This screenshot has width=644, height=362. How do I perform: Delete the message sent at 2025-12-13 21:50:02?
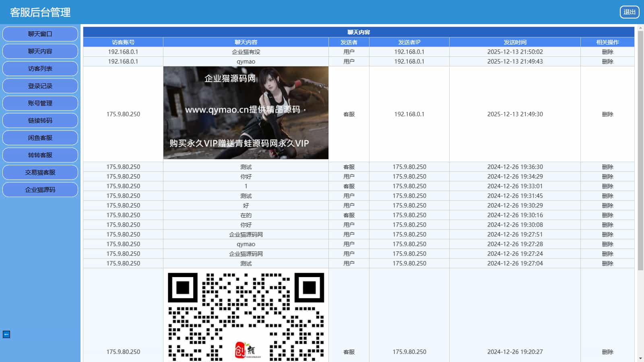coord(607,52)
